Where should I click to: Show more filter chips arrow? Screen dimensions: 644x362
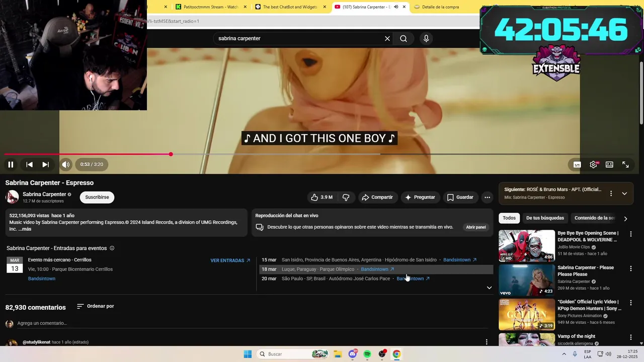(625, 218)
